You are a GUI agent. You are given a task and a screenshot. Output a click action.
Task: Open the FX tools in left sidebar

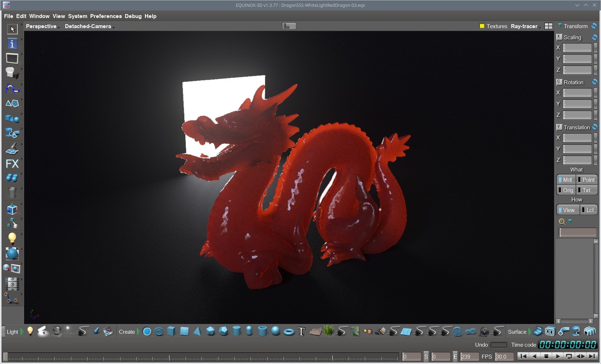pyautogui.click(x=12, y=164)
